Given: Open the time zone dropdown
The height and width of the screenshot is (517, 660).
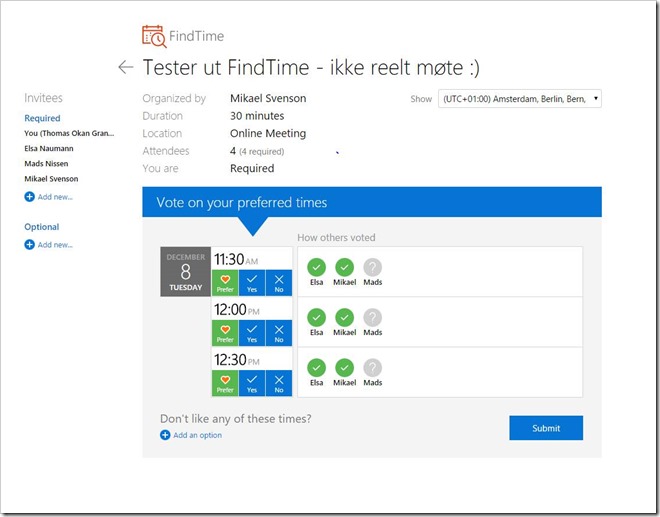Looking at the screenshot, I should [520, 99].
